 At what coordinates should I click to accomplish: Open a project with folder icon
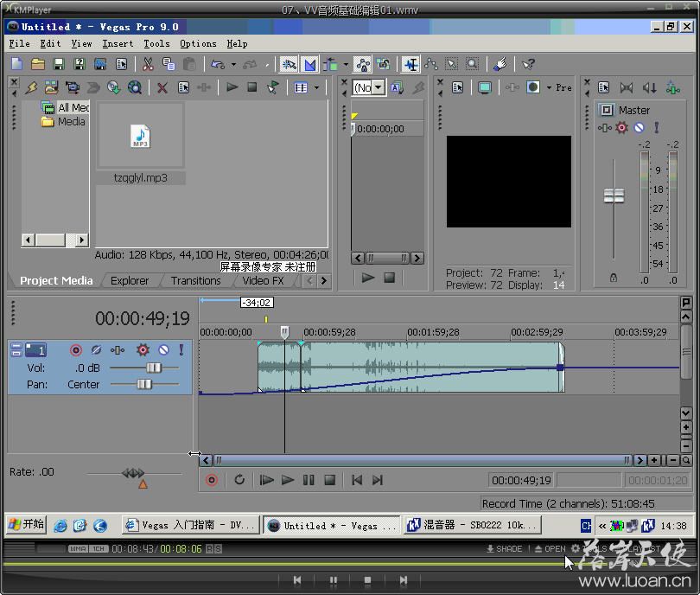pos(37,64)
